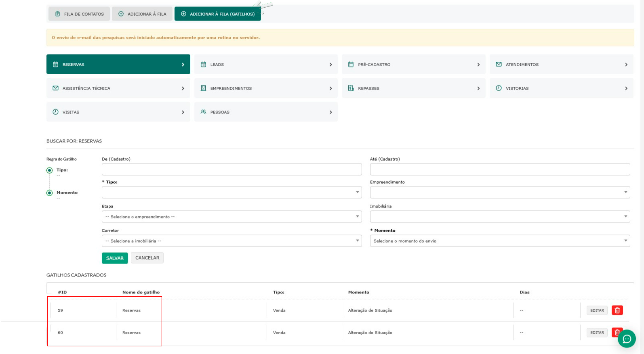644x354 pixels.
Task: Click the chevron arrow on Assistência Técnica
Action: [183, 88]
